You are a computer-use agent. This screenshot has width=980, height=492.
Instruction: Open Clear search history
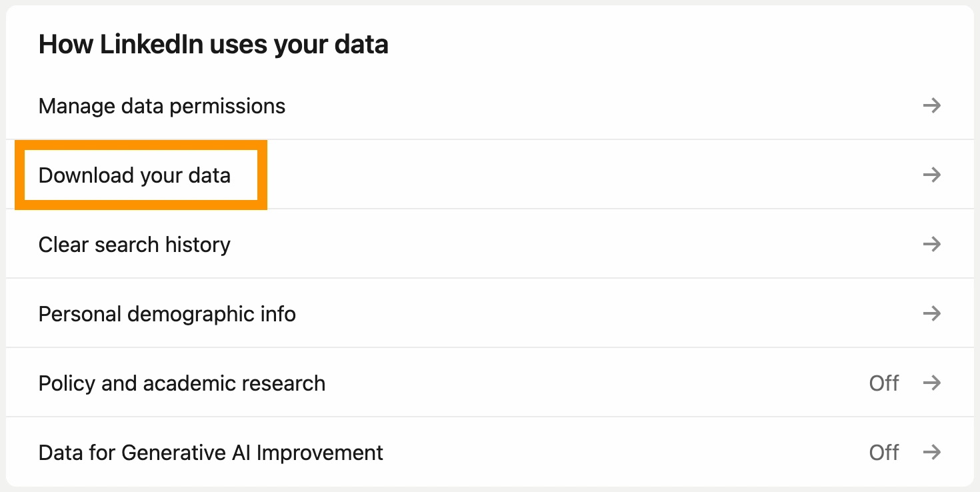134,244
